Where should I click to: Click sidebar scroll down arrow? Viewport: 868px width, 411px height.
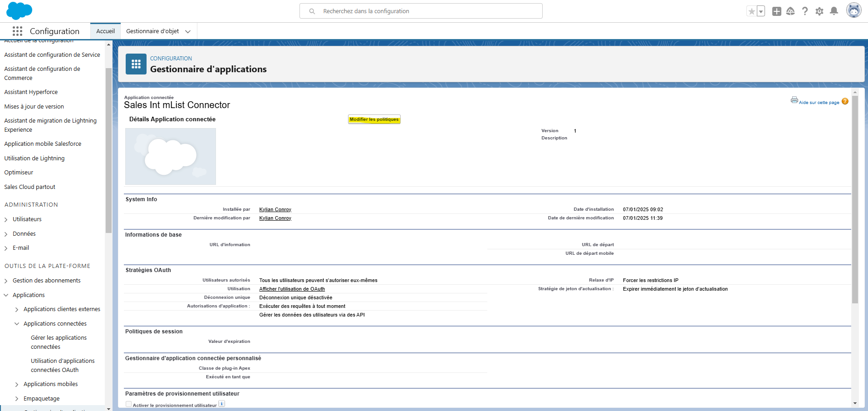(x=108, y=408)
